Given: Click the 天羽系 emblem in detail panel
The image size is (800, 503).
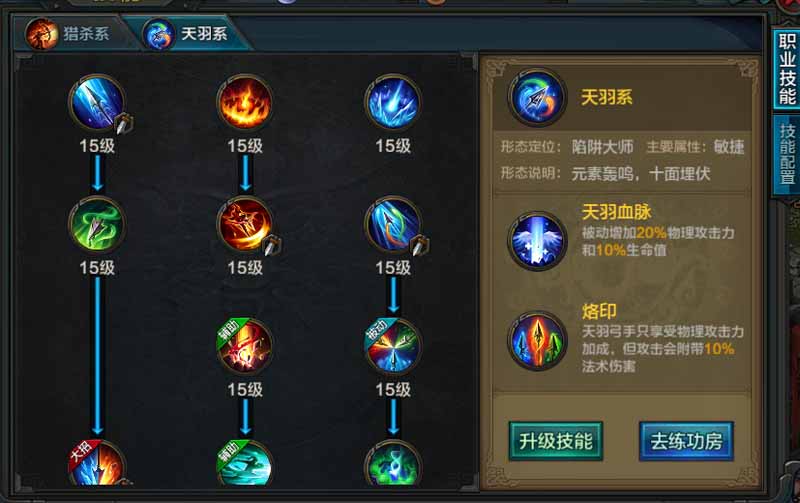Looking at the screenshot, I should 537,97.
